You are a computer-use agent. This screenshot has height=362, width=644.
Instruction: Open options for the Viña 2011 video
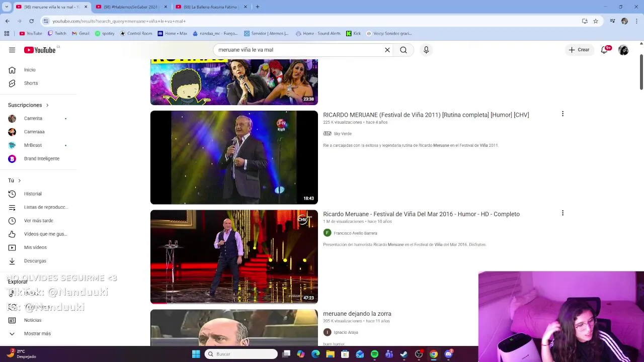pyautogui.click(x=562, y=114)
